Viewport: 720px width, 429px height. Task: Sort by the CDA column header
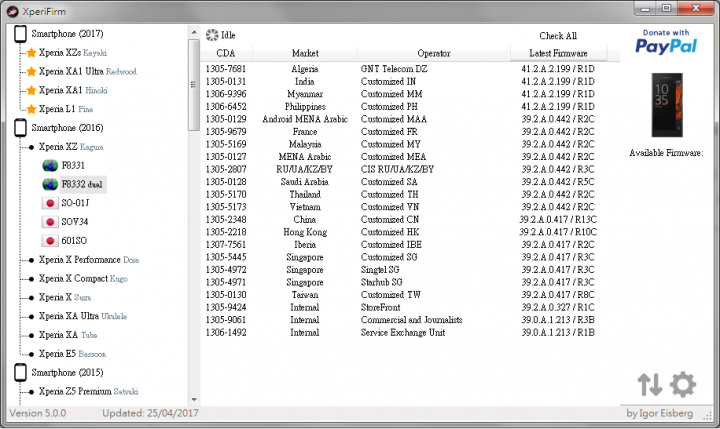[x=226, y=53]
